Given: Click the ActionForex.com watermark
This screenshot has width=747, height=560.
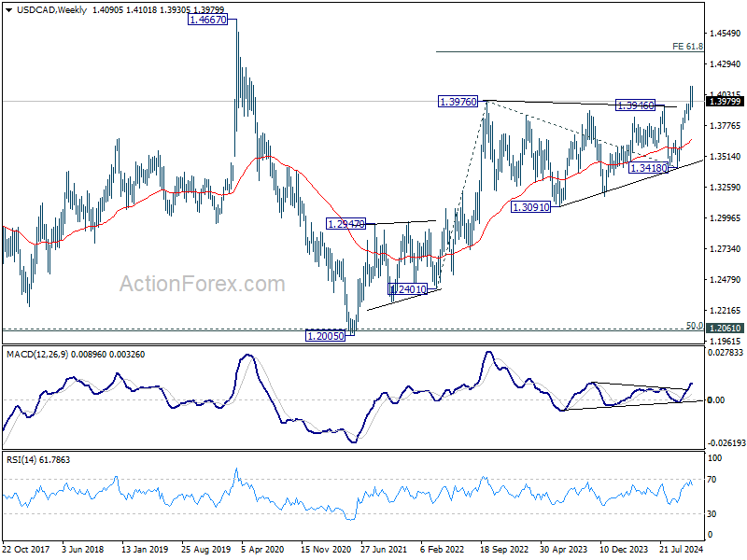Looking at the screenshot, I should (202, 284).
